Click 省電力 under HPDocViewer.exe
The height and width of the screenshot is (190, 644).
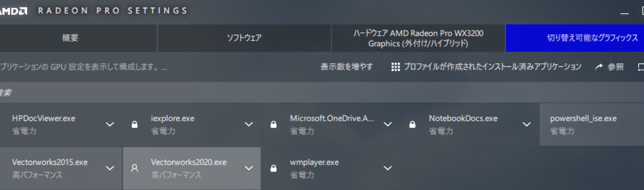24,131
